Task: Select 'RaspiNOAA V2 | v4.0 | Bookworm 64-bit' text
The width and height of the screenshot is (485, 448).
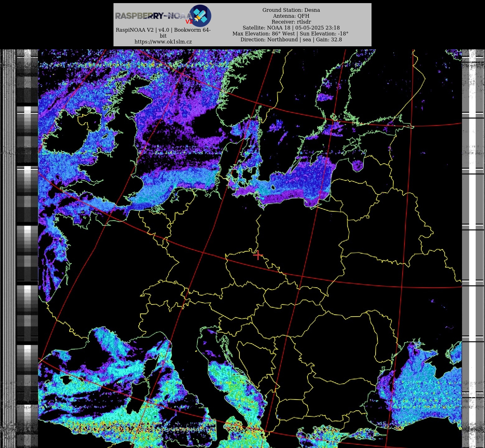Action: [x=163, y=33]
